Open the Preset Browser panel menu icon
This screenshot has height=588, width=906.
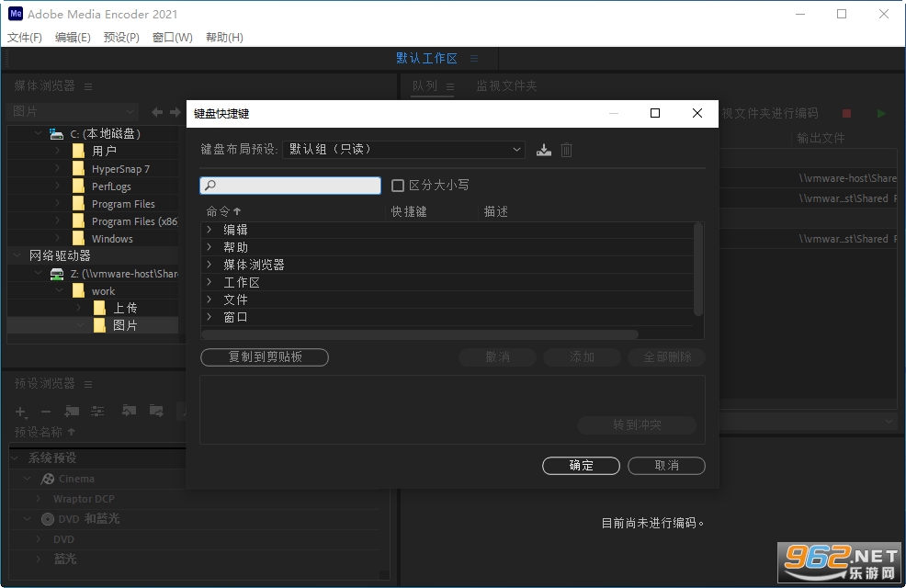(x=88, y=384)
